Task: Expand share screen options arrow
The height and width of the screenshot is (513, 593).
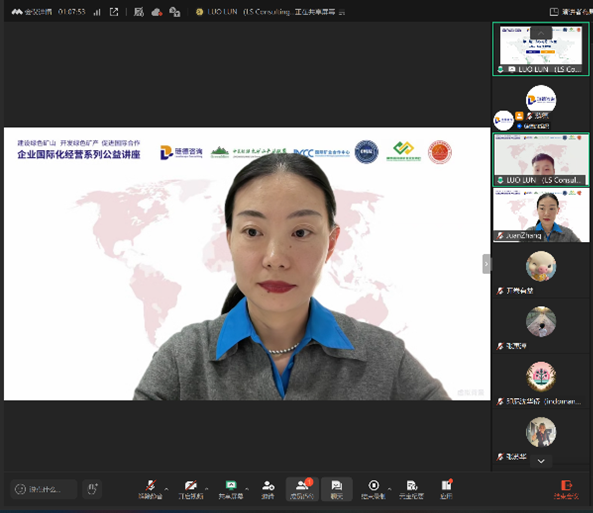Action: 247,489
